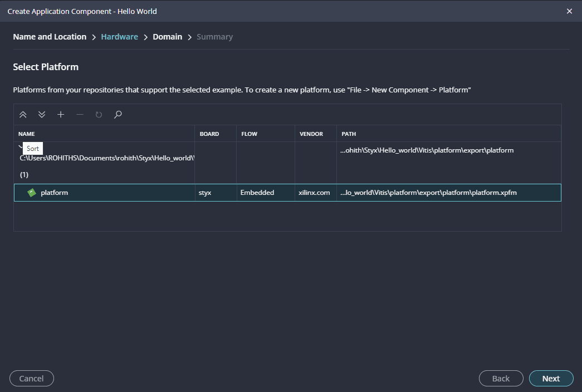The height and width of the screenshot is (392, 582).
Task: Click the FLOW column header
Action: pos(249,134)
